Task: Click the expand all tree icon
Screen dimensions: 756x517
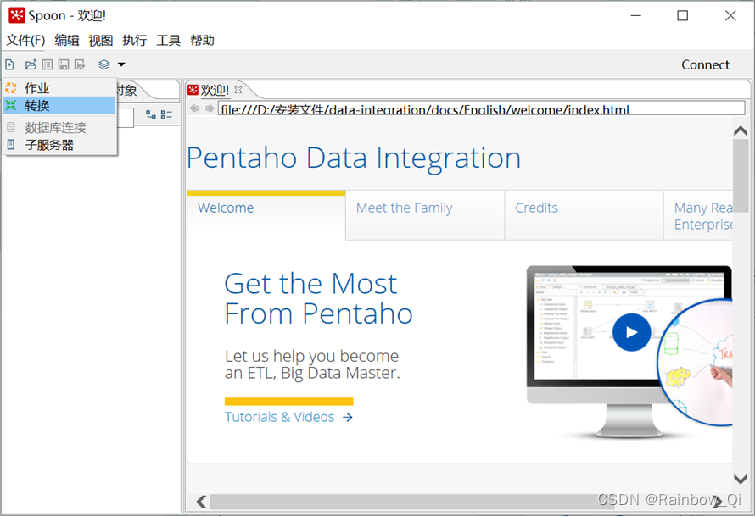Action: (151, 115)
